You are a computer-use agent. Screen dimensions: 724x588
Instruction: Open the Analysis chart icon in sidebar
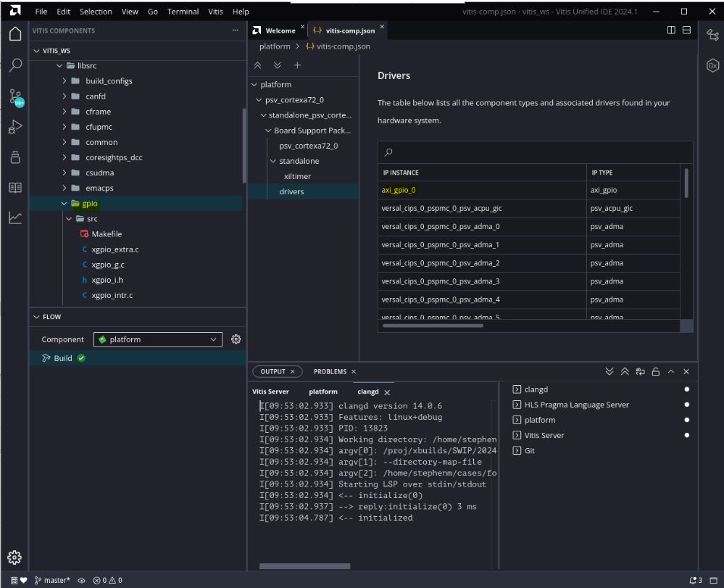[14, 218]
